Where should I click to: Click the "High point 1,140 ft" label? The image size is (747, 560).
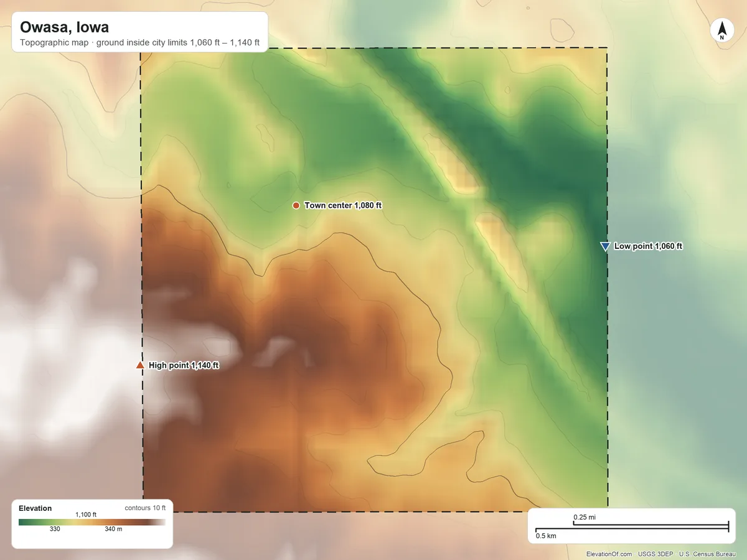pyautogui.click(x=184, y=365)
